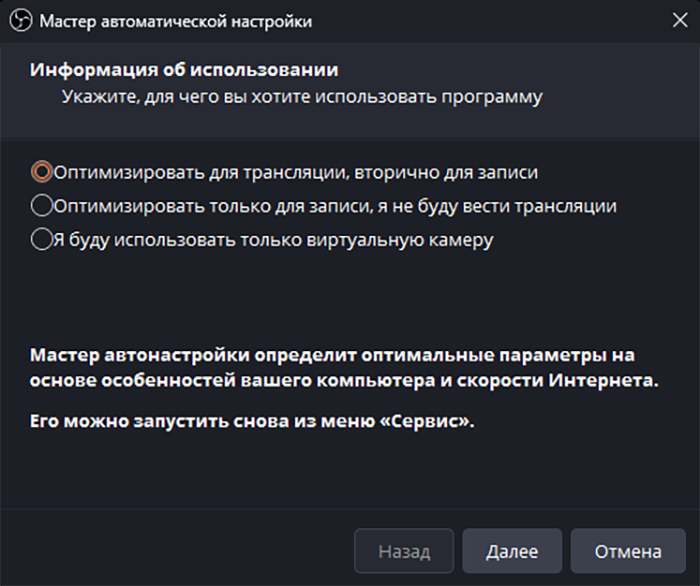
Task: Click the title text «Мастер автоматической настройки»
Action: pos(175,21)
